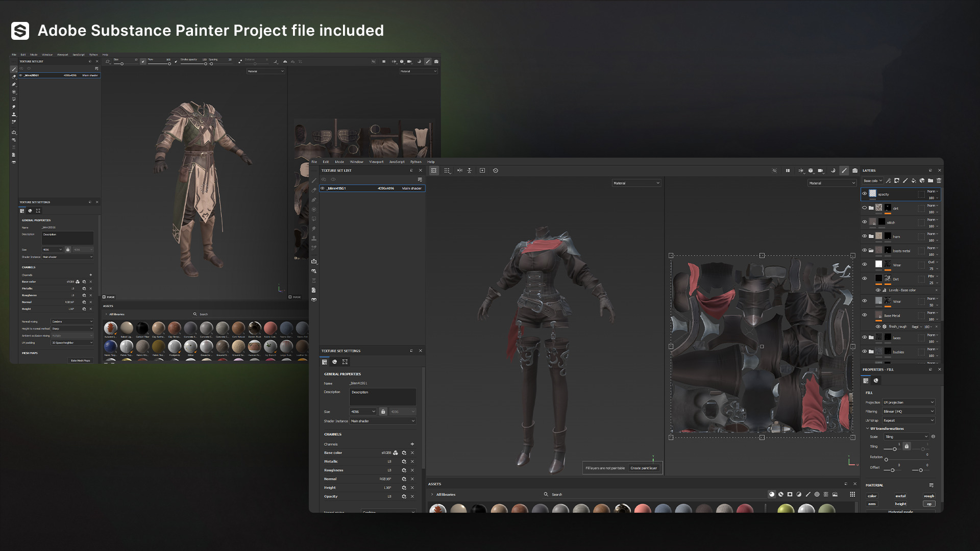Toggle metal material channel button
Image resolution: width=980 pixels, height=551 pixels.
click(900, 496)
